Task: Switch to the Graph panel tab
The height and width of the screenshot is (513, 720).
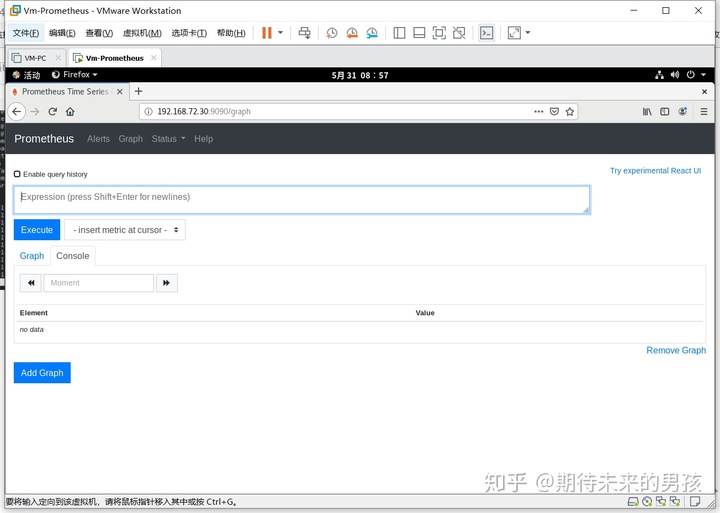Action: pos(32,256)
